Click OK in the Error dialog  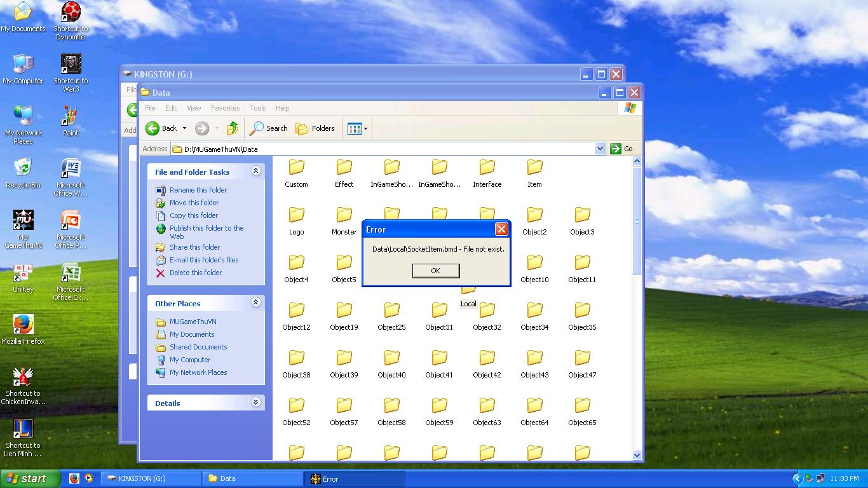pyautogui.click(x=435, y=271)
